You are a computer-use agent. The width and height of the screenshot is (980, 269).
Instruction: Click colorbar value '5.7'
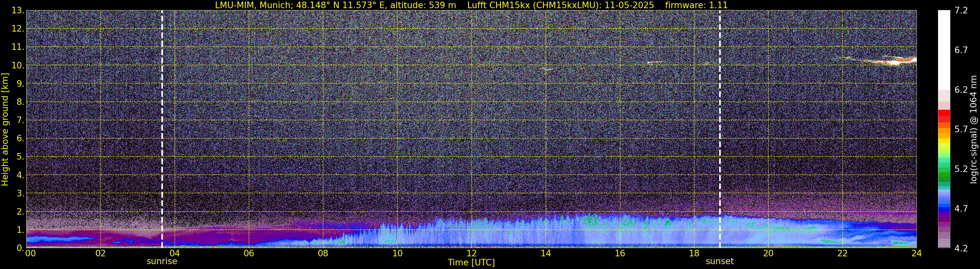(961, 130)
